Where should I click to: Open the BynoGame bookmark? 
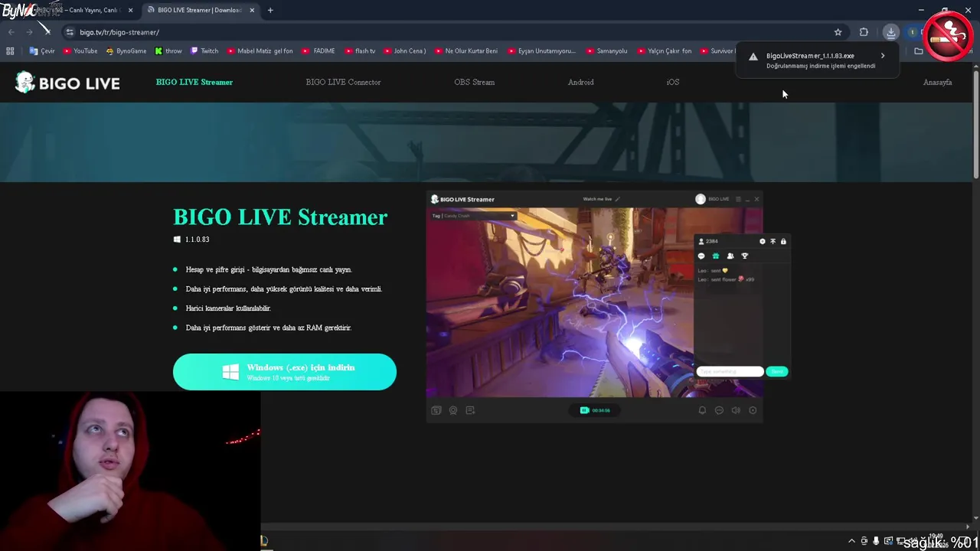pyautogui.click(x=126, y=51)
